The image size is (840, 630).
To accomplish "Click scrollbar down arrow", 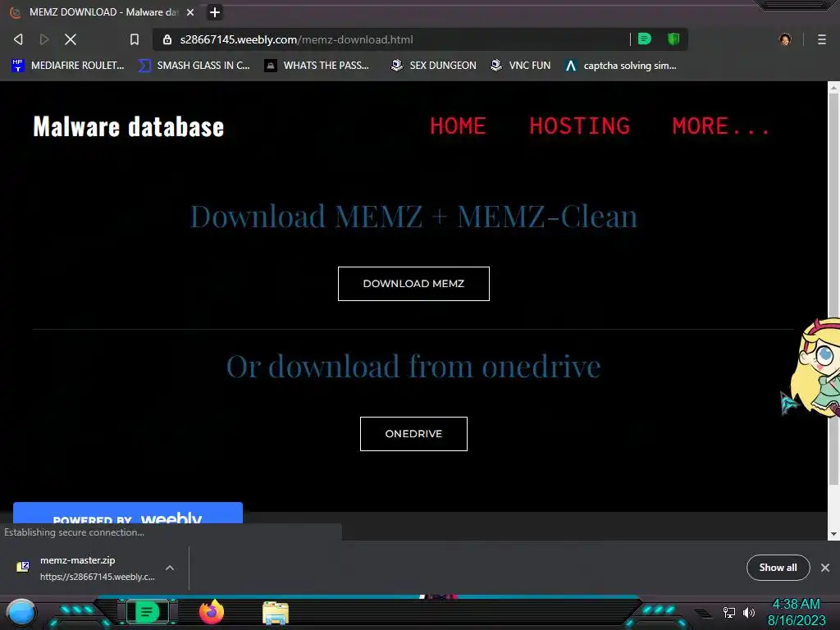I will pos(833,533).
